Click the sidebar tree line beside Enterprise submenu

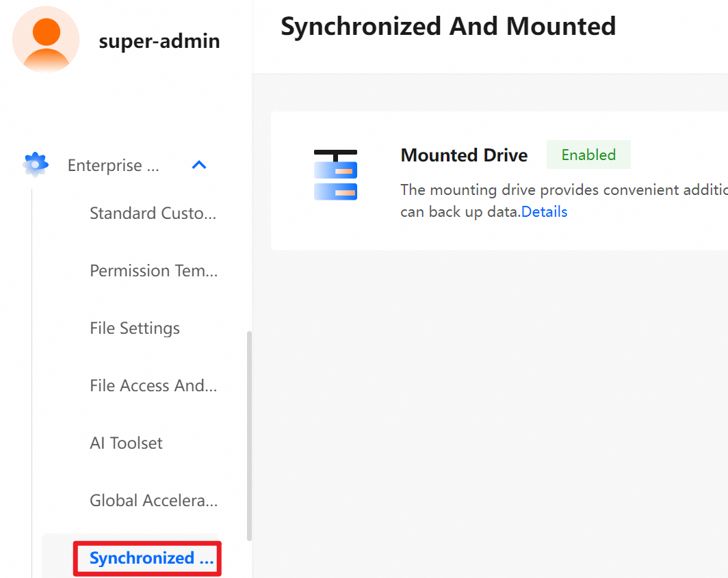(x=31, y=383)
